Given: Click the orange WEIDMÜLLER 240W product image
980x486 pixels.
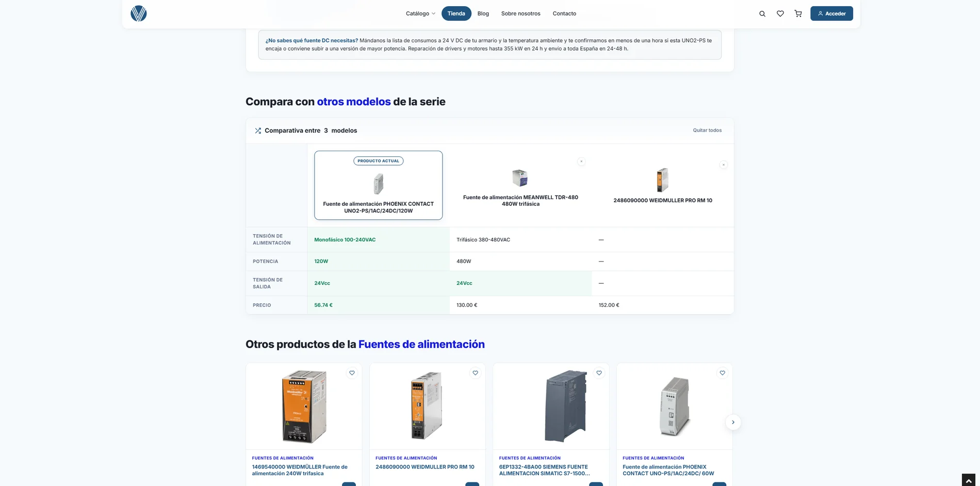Looking at the screenshot, I should tap(304, 407).
